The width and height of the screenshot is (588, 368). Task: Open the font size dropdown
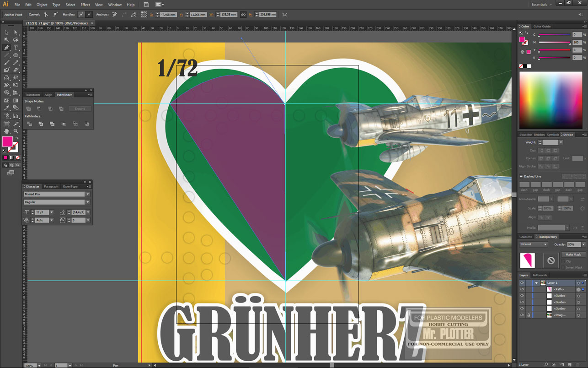tap(52, 212)
